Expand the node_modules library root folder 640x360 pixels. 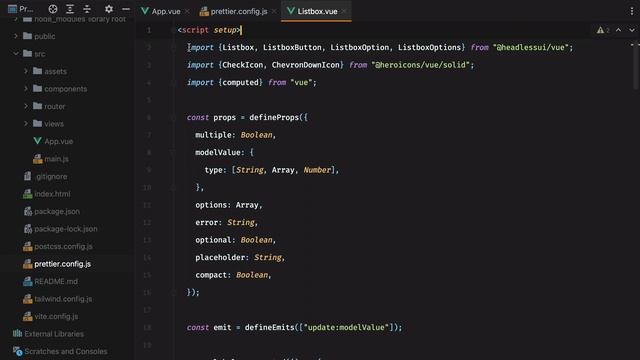16,19
